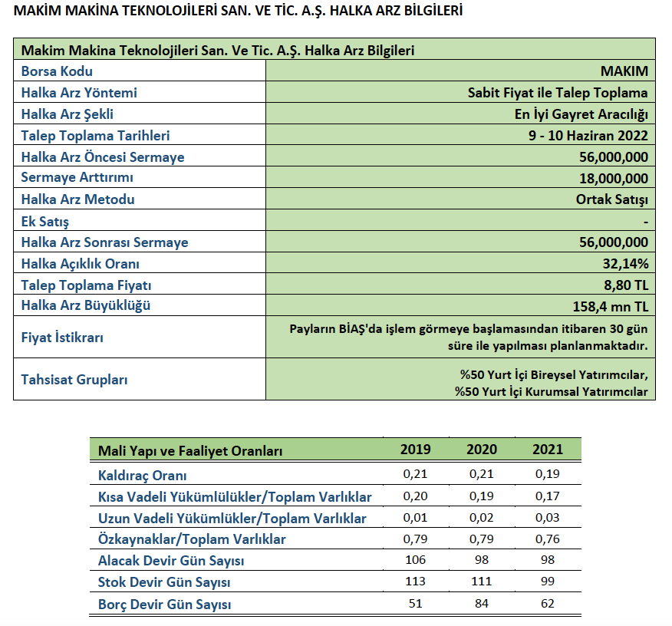Click the Tahsisat Grupları row label
Viewport: 672px width, 626px height.
[74, 380]
